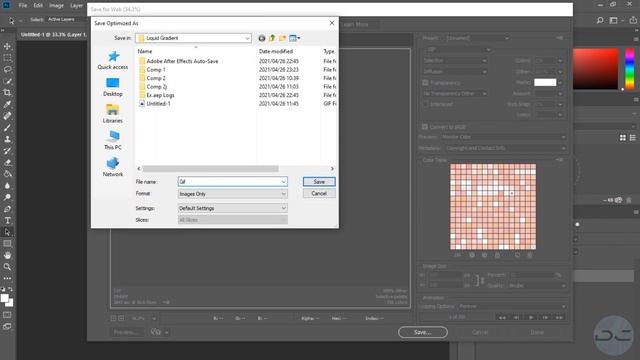Select the Clone Stamp tool
The width and height of the screenshot is (640, 360).
7,139
